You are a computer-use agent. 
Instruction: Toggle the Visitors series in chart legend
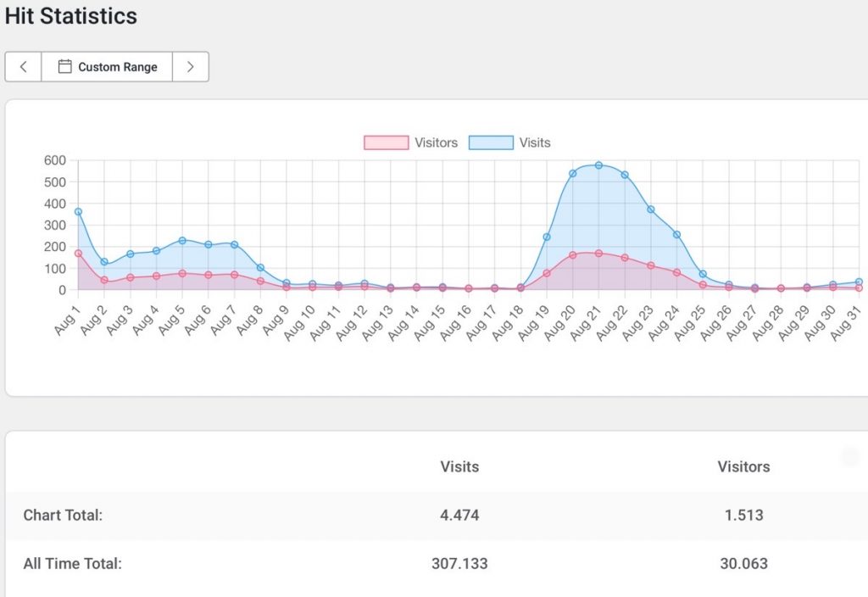pyautogui.click(x=436, y=142)
